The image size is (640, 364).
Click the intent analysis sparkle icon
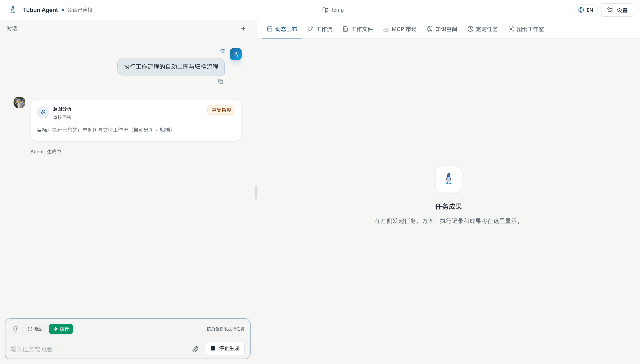[x=43, y=112]
